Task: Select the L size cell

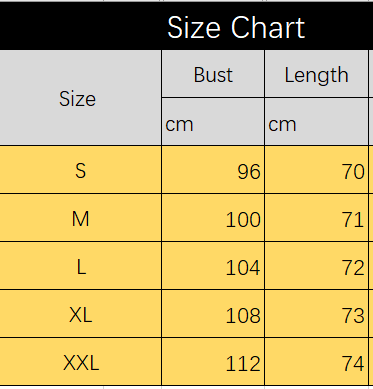Action: coord(81,266)
